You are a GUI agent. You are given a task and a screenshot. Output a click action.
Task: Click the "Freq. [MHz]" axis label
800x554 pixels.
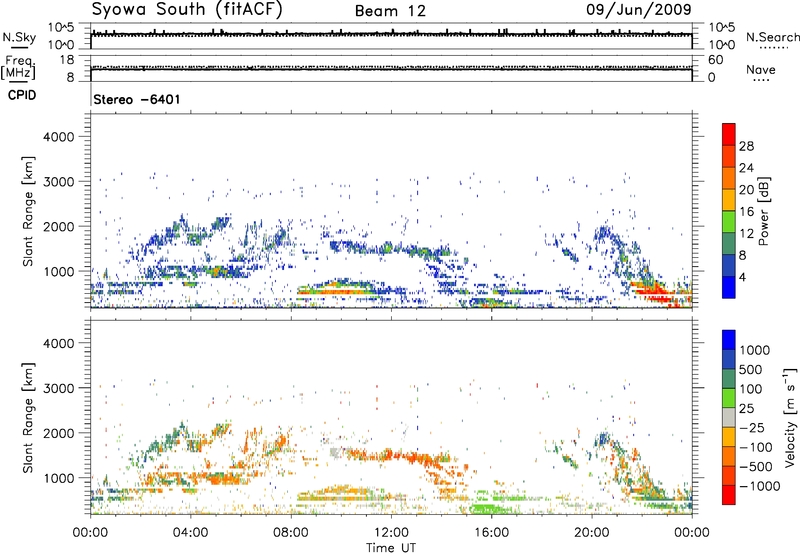[18, 68]
